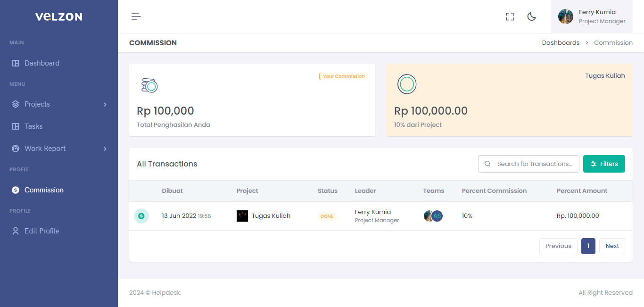Screen dimensions: 644x307
Task: Click the Velzon logo
Action: [x=58, y=17]
